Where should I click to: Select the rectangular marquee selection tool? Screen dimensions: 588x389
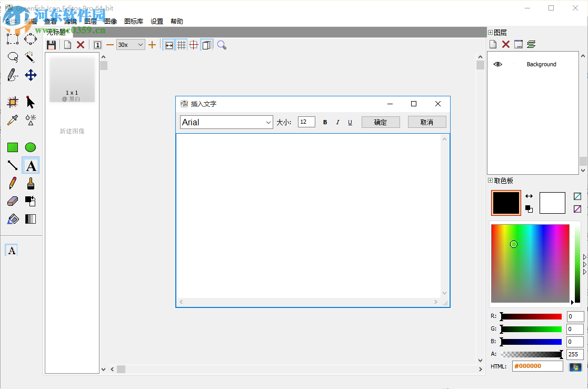13,39
